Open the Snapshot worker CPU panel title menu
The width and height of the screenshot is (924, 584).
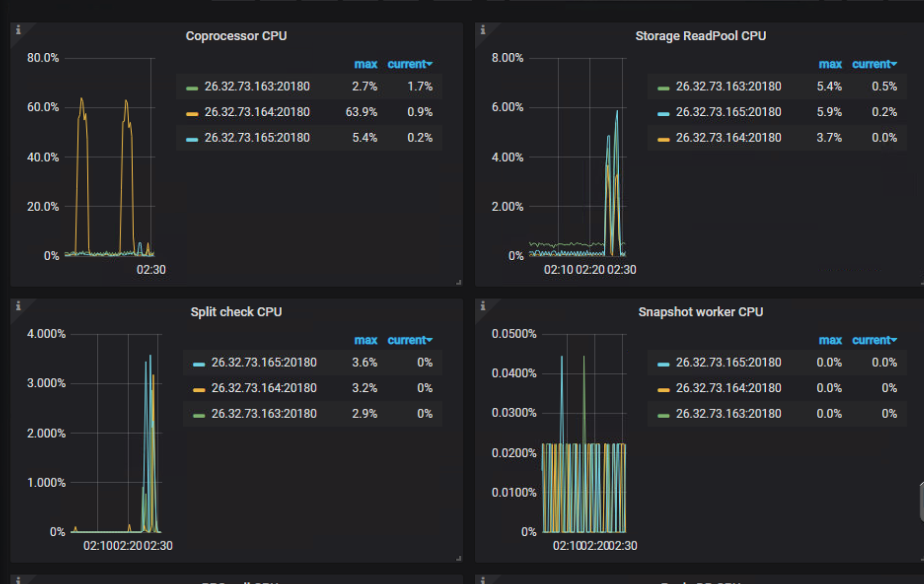[x=700, y=311]
